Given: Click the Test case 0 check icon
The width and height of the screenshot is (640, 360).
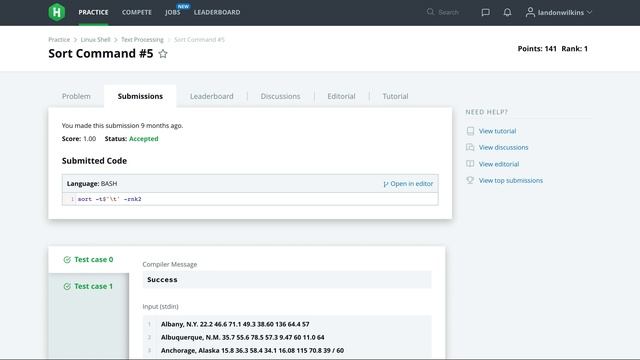Looking at the screenshot, I should pyautogui.click(x=67, y=260).
